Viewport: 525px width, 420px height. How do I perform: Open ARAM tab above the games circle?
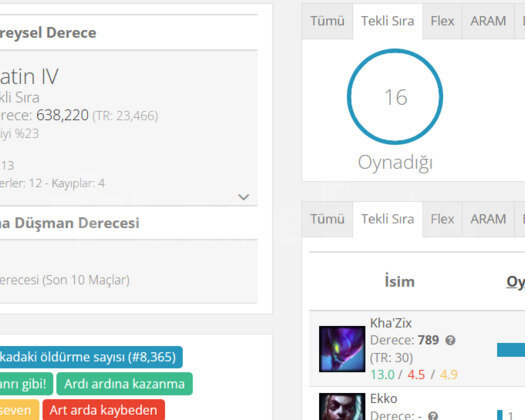pyautogui.click(x=488, y=21)
